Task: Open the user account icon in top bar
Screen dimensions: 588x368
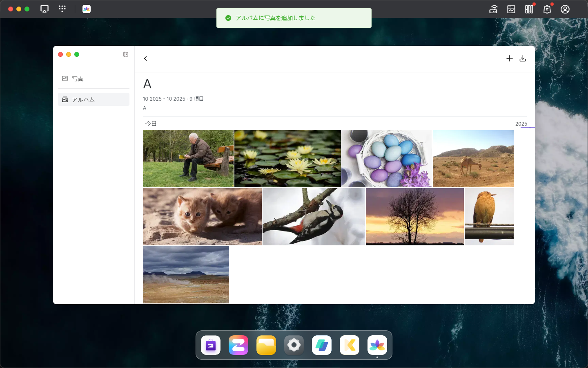Action: point(565,9)
